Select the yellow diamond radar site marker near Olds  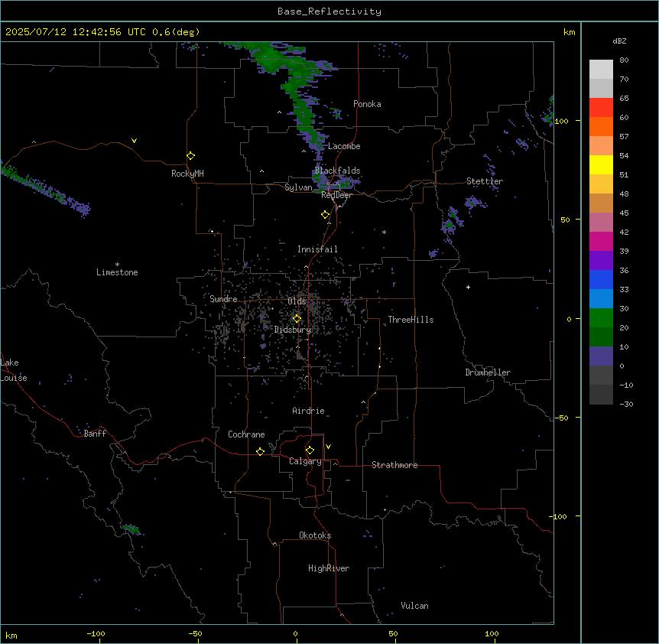[x=297, y=319]
